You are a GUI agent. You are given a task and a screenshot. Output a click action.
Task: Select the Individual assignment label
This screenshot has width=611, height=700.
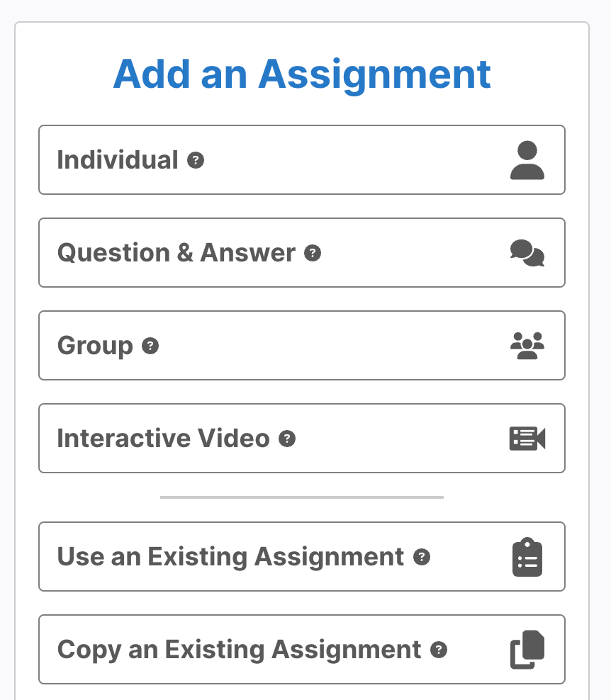click(x=118, y=160)
